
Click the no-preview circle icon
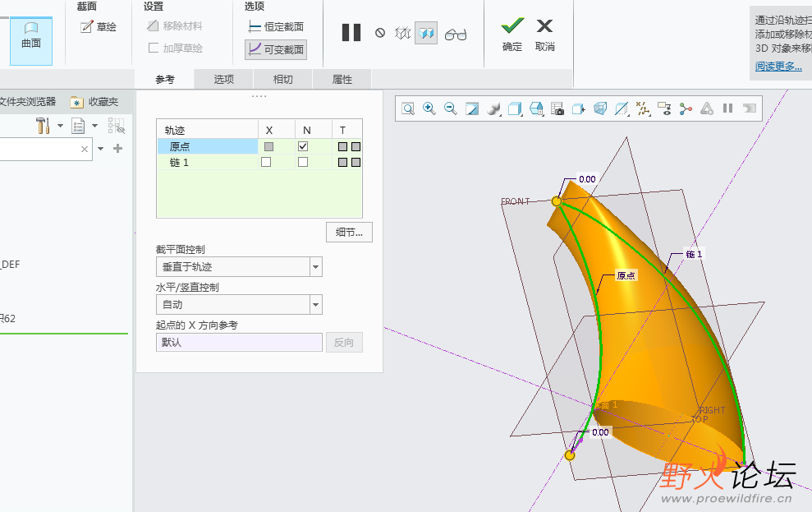[x=380, y=34]
